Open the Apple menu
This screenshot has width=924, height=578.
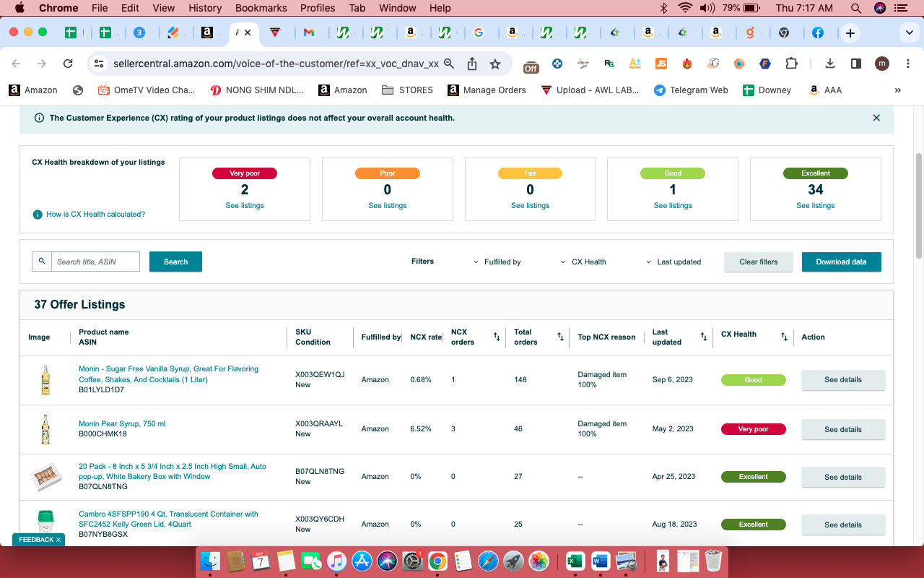19,8
